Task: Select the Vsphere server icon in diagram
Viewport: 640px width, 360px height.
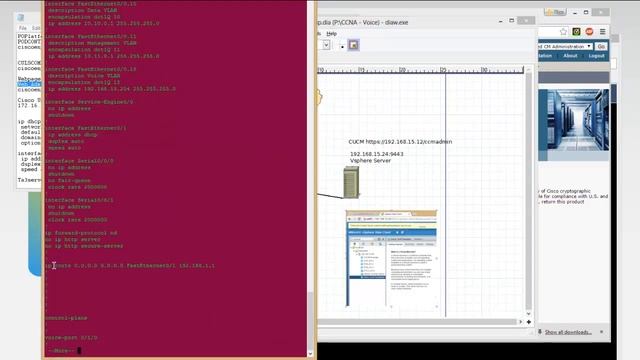Action: (x=351, y=182)
